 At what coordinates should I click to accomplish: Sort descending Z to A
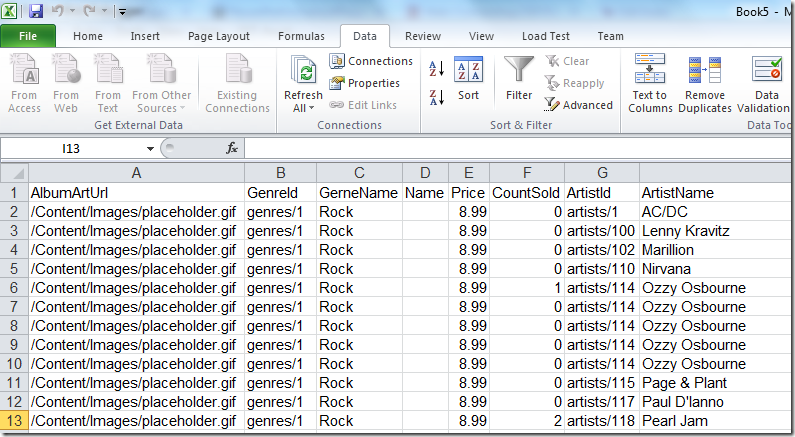coord(436,96)
